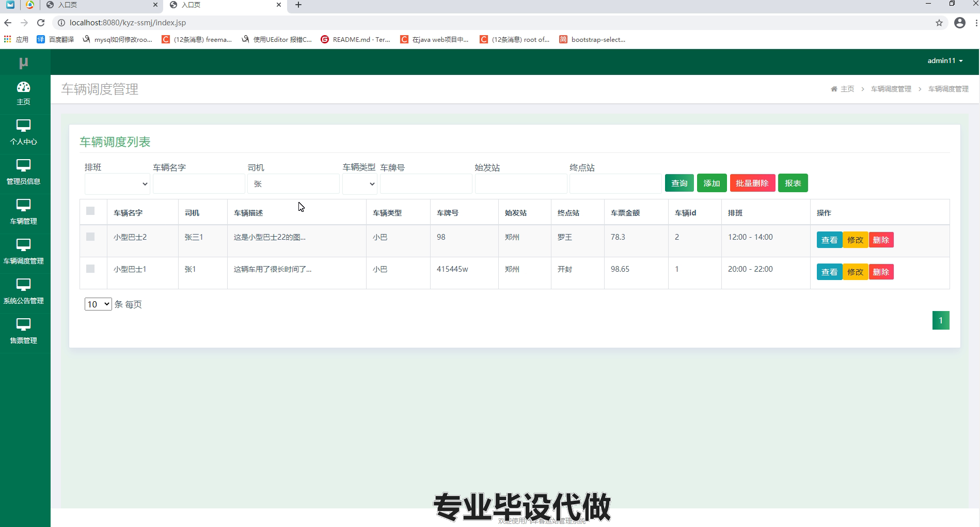
Task: Click 修改 for 小型巴士2 row
Action: 855,240
